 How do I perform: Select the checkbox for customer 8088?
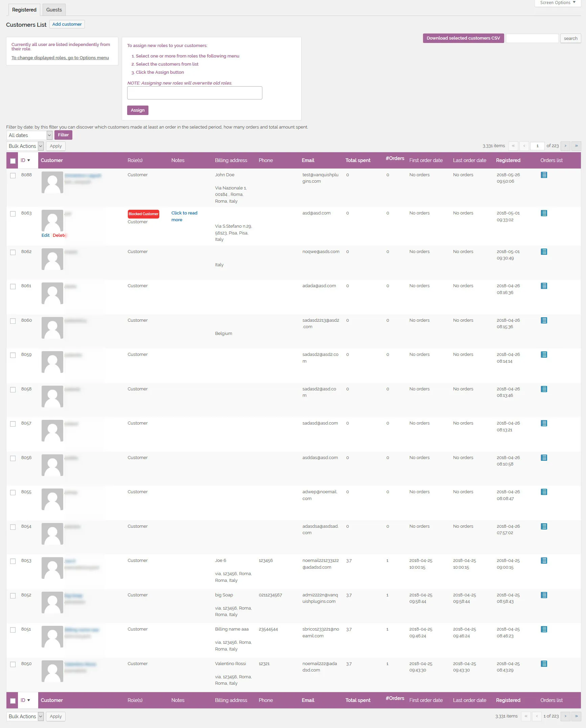(13, 176)
